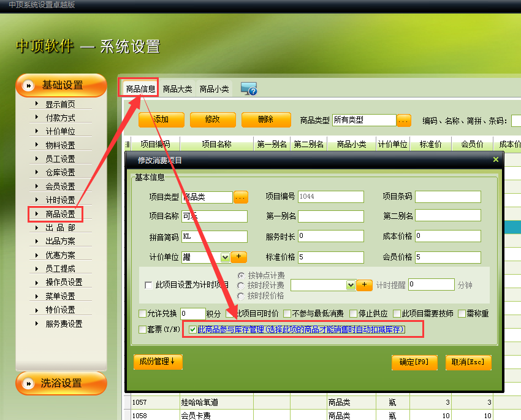Uncheck 此商品参与库存管理 checkbox
Viewport: 521px width, 420px height.
coord(192,329)
